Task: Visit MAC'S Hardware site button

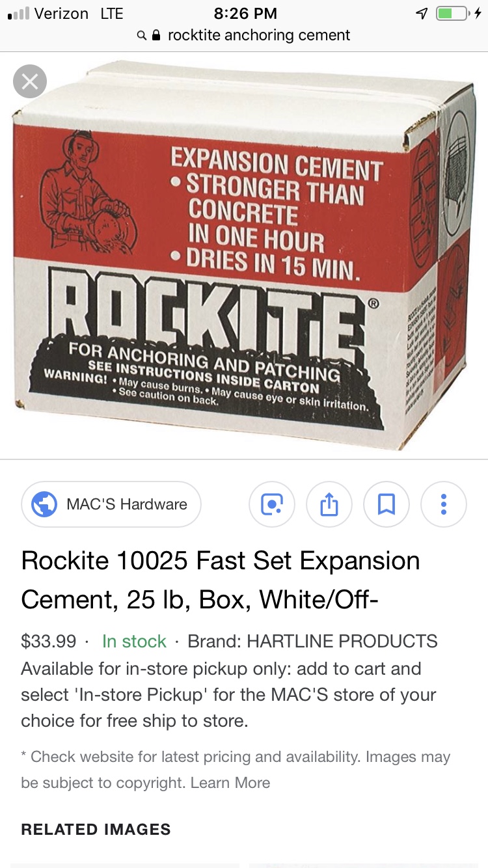Action: click(x=111, y=504)
